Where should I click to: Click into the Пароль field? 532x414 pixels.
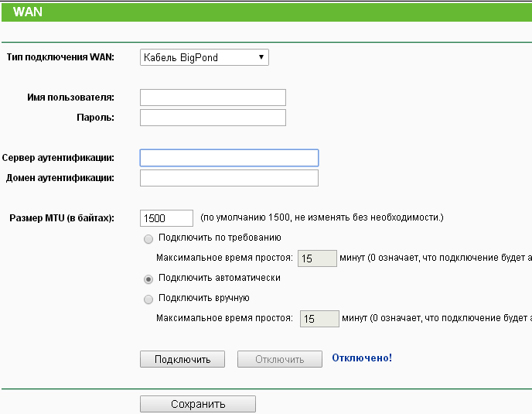point(213,118)
